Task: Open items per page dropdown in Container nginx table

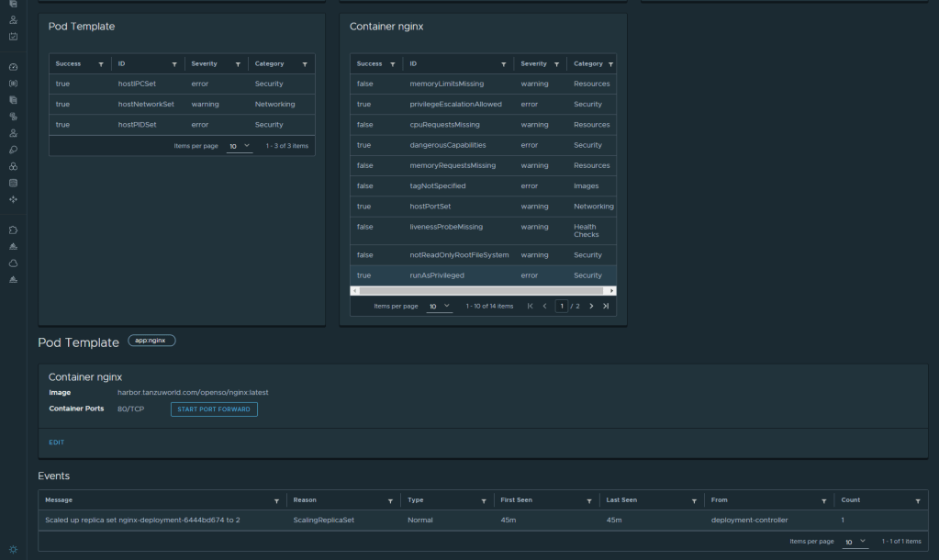Action: coord(440,306)
